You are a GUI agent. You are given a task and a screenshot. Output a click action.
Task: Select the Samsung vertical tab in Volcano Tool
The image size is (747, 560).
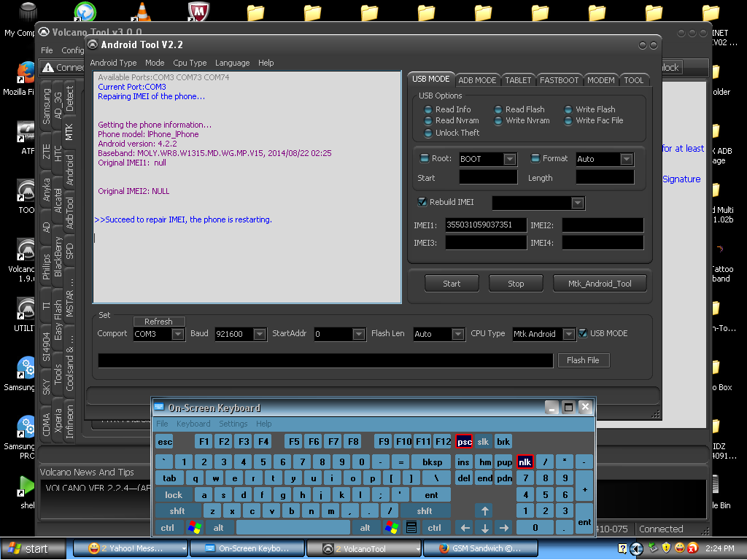[x=46, y=106]
